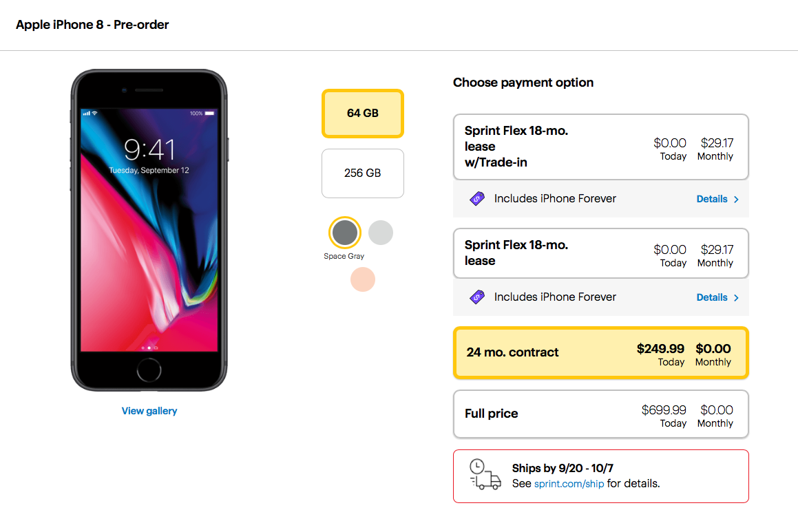This screenshot has height=532, width=798.
Task: Click the iPhone 8 product image
Action: coord(149,231)
